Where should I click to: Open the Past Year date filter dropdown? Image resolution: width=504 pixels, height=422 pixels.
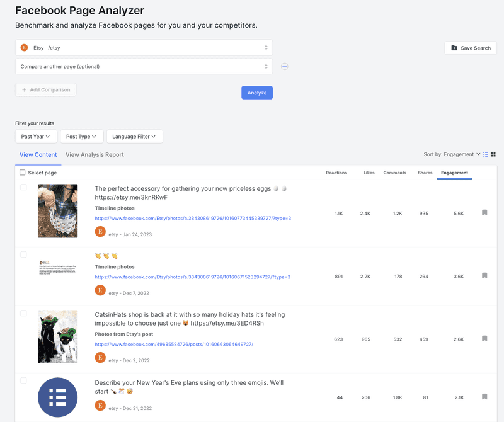[36, 137]
